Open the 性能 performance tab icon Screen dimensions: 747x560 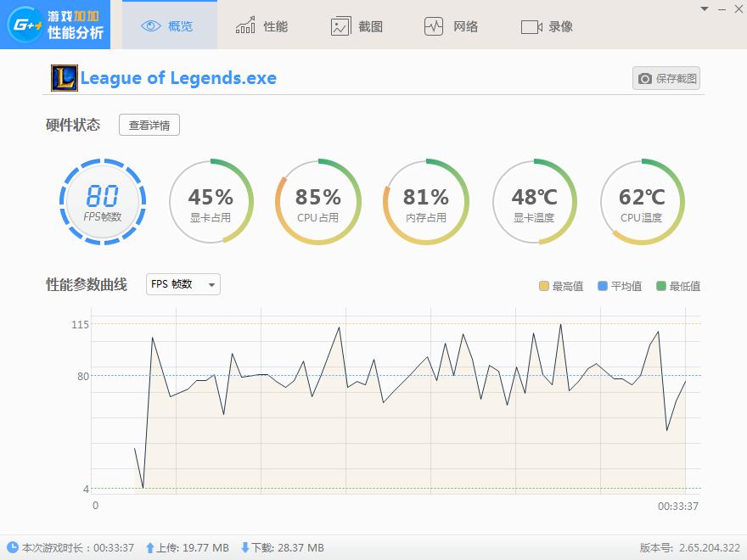(246, 25)
